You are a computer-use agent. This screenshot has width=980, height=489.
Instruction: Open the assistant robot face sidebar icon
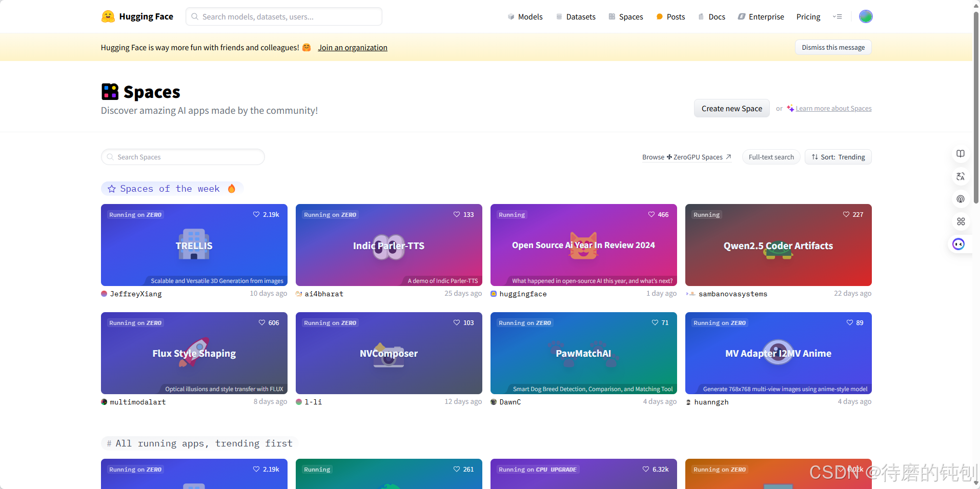pyautogui.click(x=958, y=244)
